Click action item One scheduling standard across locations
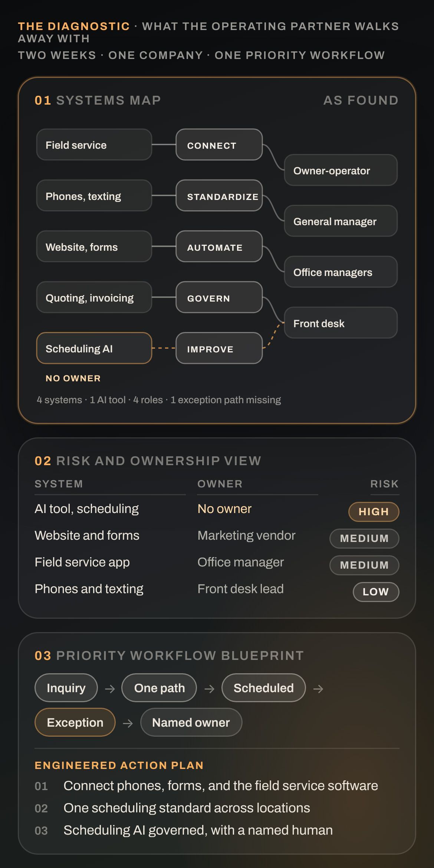The width and height of the screenshot is (434, 868). coord(187,808)
